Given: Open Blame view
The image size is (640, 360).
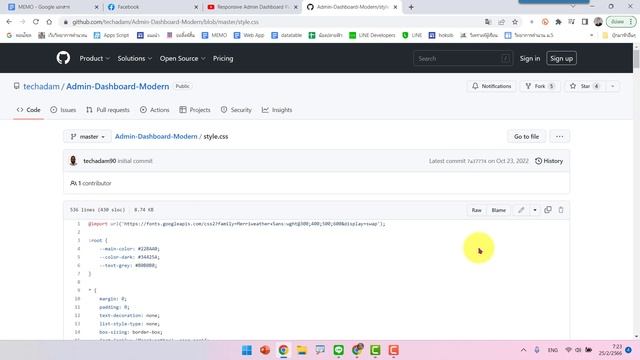Looking at the screenshot, I should pos(498,210).
